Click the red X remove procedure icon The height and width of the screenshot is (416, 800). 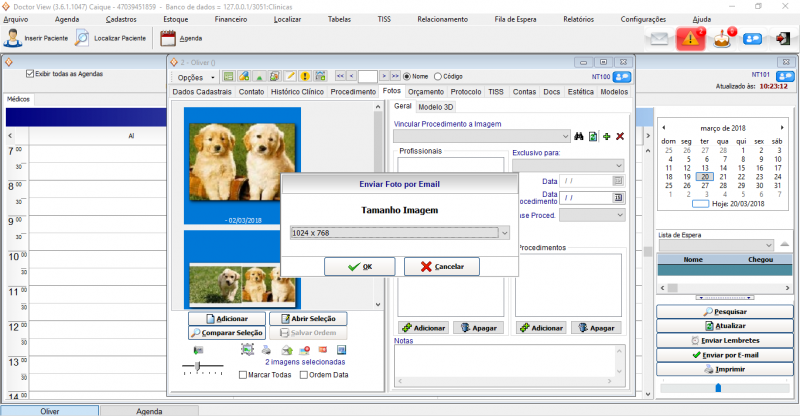point(620,136)
